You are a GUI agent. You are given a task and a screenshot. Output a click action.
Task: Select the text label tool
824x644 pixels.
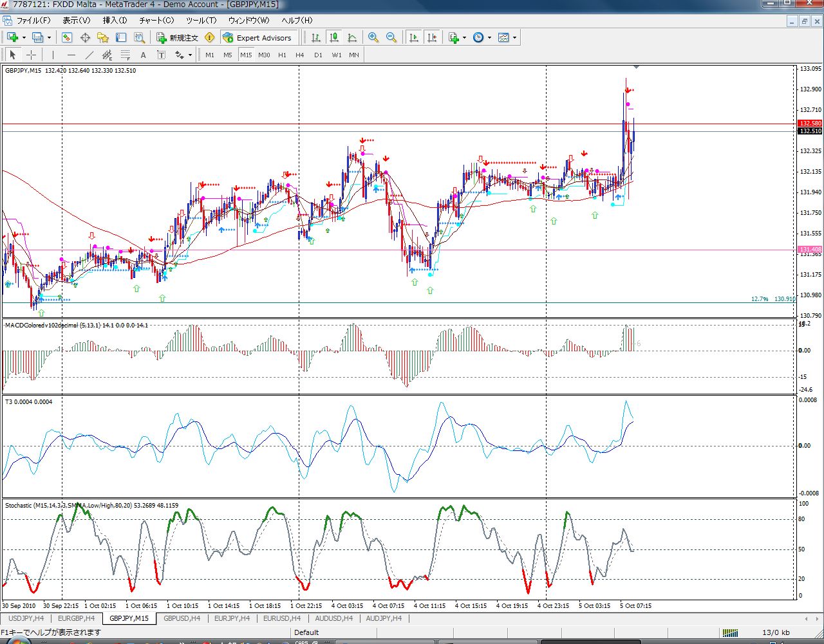pos(143,55)
